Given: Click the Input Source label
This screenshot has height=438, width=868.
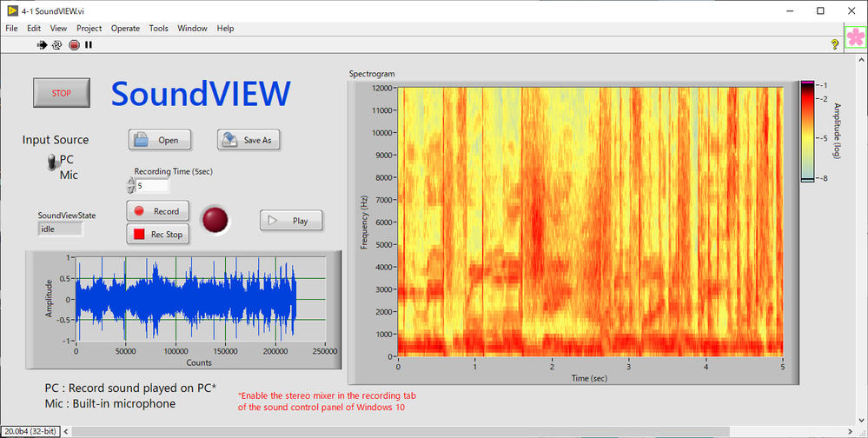Looking at the screenshot, I should pos(56,140).
